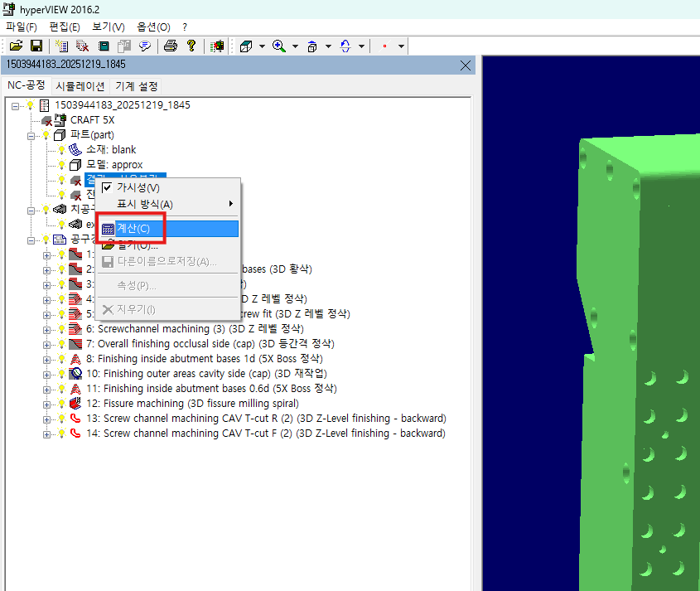
Task: Click the Open file toolbar icon
Action: (16, 46)
